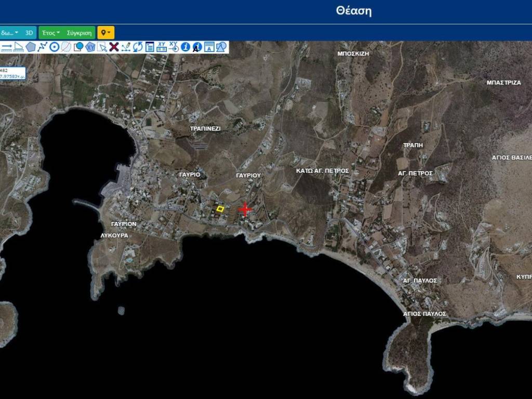532x399 pixels.
Task: Select the triangle angle measurement tool
Action: tap(19, 47)
